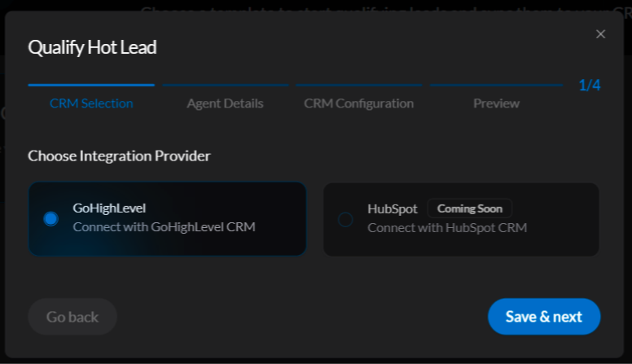Select the GoHighLevel radio button
The height and width of the screenshot is (364, 632).
pyautogui.click(x=50, y=219)
